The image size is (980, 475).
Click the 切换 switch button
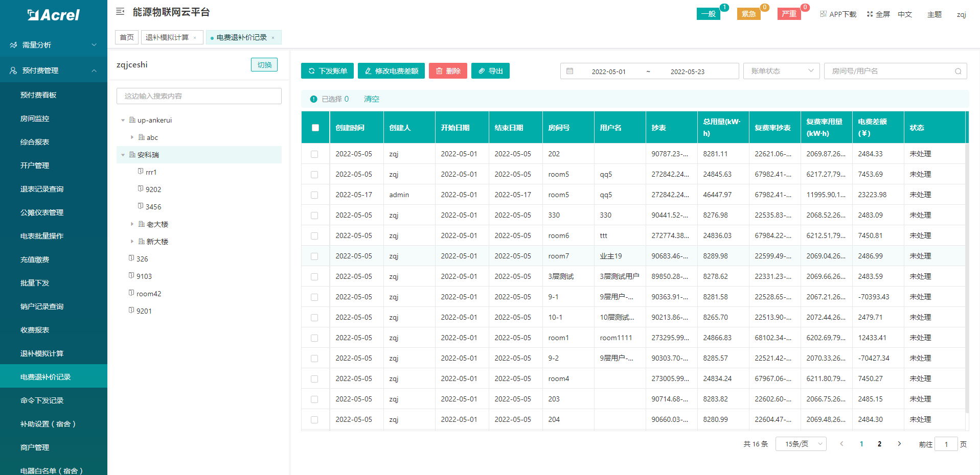click(264, 65)
